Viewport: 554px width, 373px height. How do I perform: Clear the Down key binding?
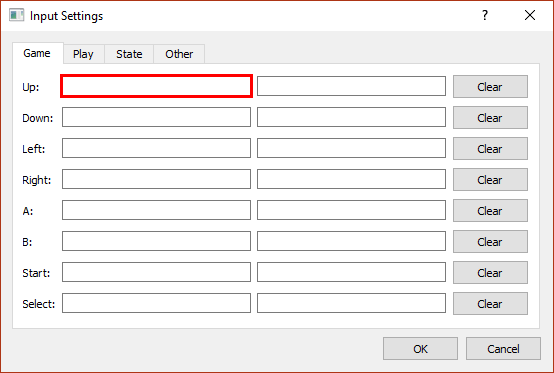tap(490, 118)
